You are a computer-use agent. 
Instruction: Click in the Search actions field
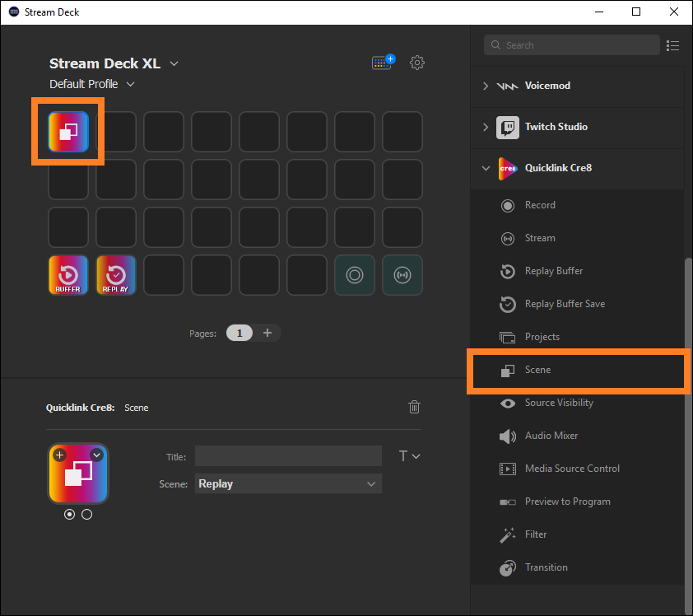[571, 45]
